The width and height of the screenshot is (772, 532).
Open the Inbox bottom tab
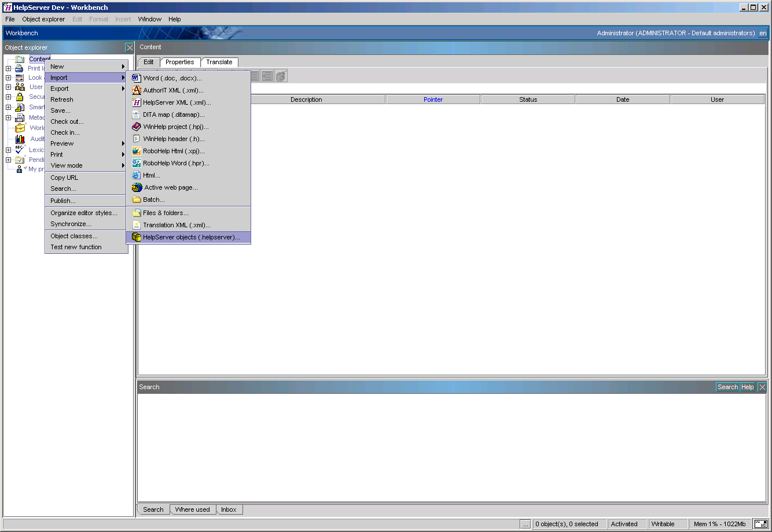(229, 509)
